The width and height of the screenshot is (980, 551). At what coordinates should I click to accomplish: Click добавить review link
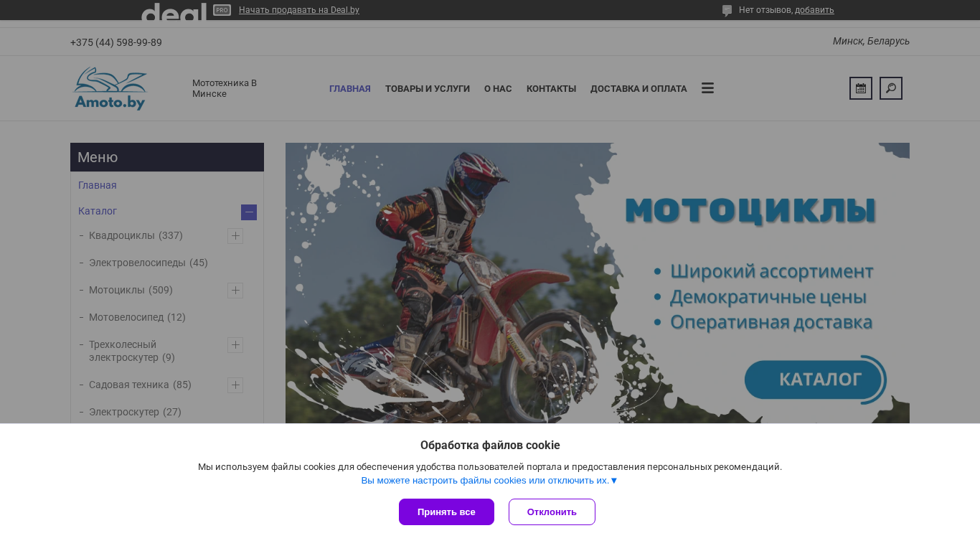[814, 10]
